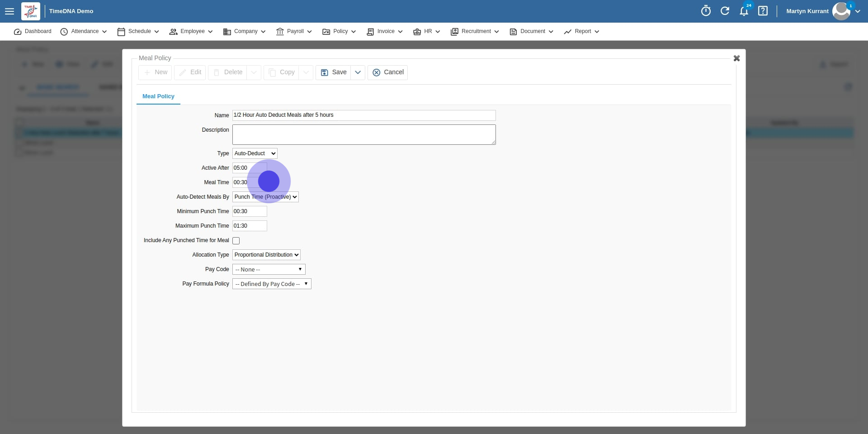Open the help question-mark icon

tap(763, 11)
